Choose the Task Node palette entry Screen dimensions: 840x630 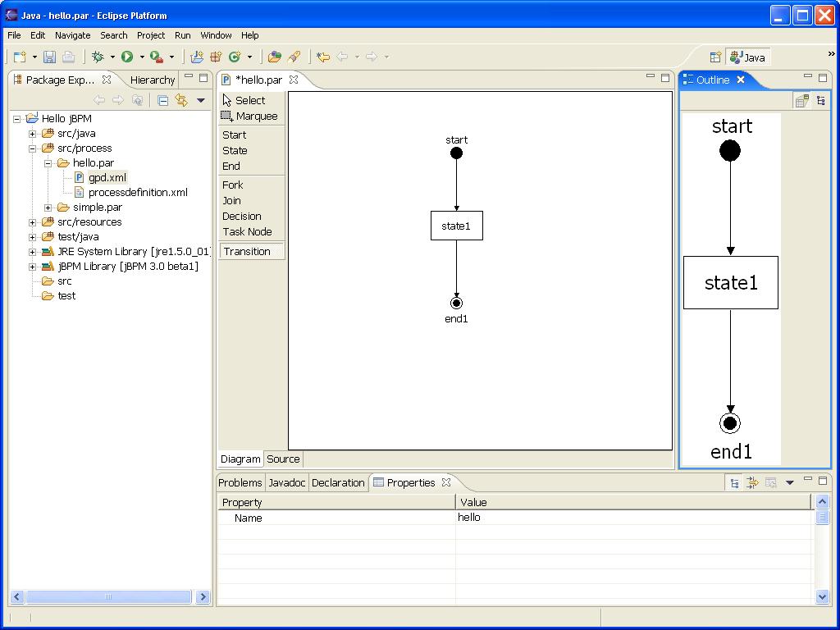[x=251, y=232]
